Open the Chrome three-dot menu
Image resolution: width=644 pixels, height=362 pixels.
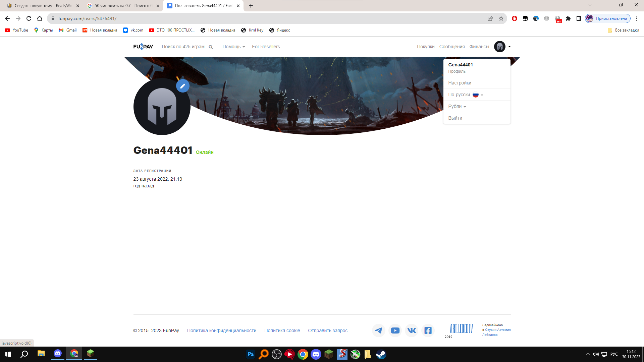pos(637,18)
